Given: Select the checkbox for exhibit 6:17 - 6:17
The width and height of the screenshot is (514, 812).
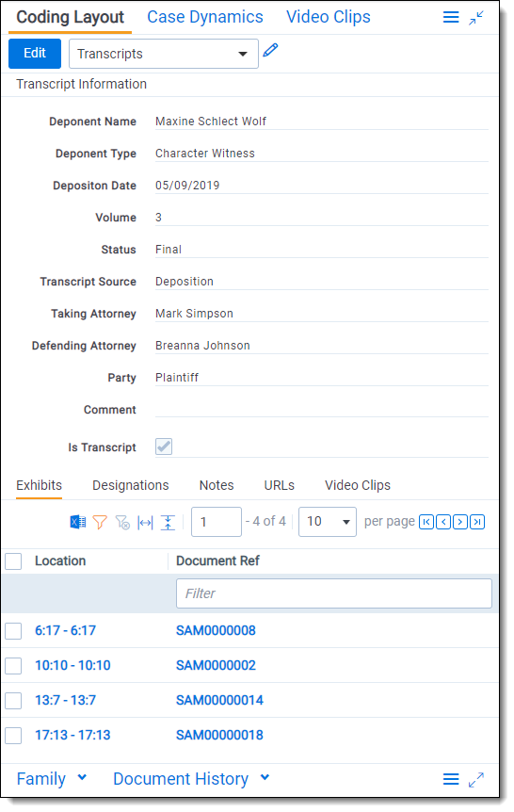Looking at the screenshot, I should 13,631.
